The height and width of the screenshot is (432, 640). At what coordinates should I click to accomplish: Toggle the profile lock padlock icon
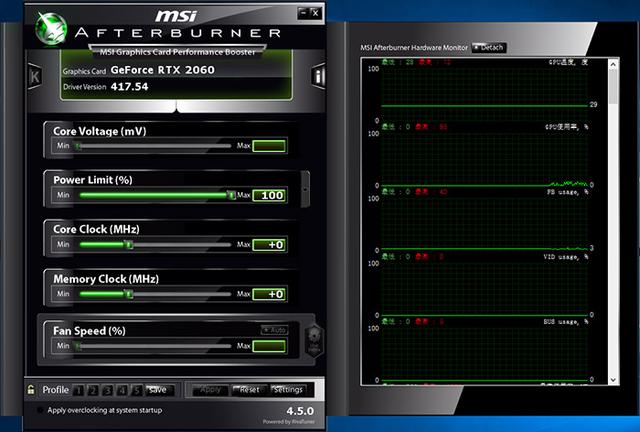point(31,390)
